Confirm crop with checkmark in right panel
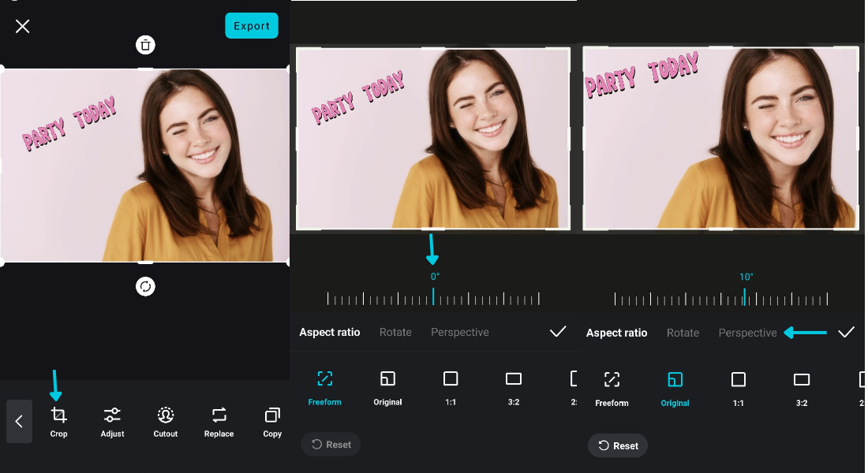This screenshot has height=473, width=868. [x=847, y=332]
